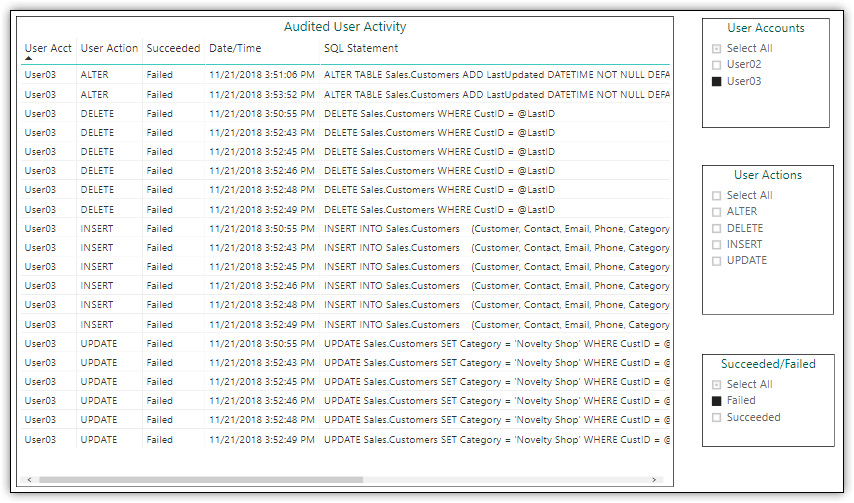
Task: Click the User Actions slicer title
Action: [768, 175]
